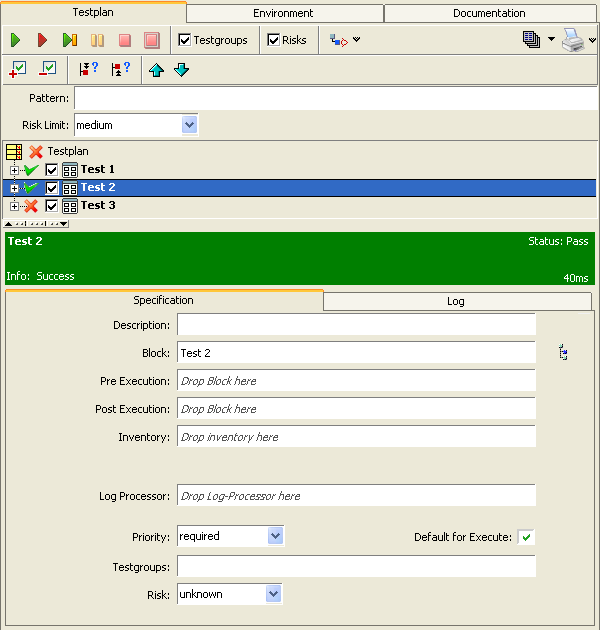Viewport: 600px width, 630px height.
Task: Click the select all tests icon
Action: (17, 69)
